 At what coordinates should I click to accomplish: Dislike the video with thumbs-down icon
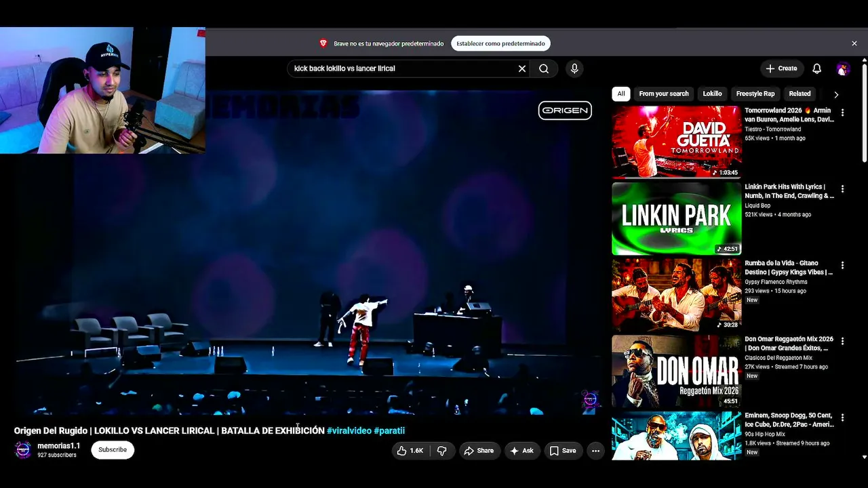tap(441, 451)
